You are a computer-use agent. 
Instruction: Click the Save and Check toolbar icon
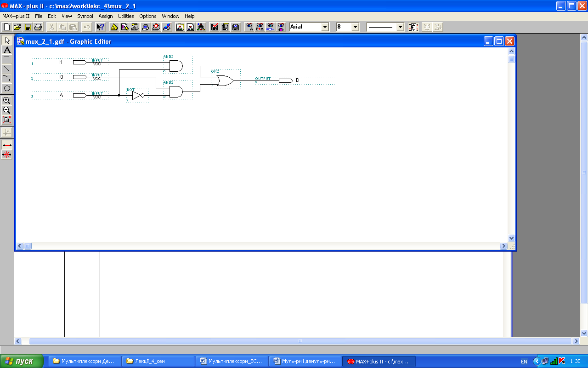[215, 27]
